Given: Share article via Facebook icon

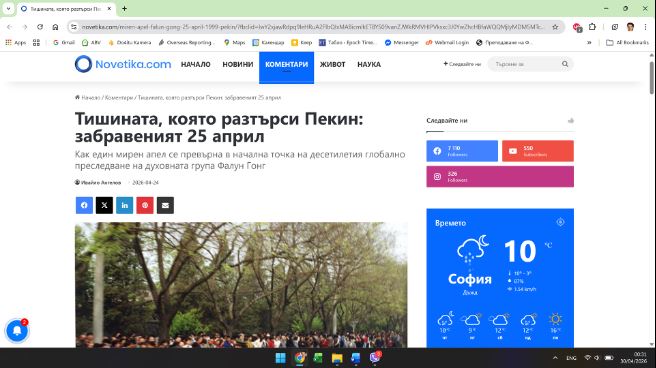Looking at the screenshot, I should point(84,205).
